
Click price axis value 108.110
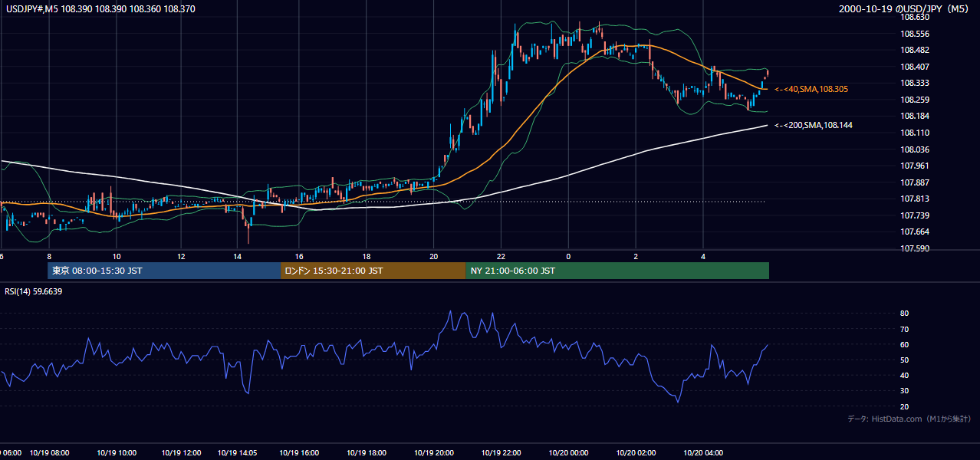click(915, 133)
